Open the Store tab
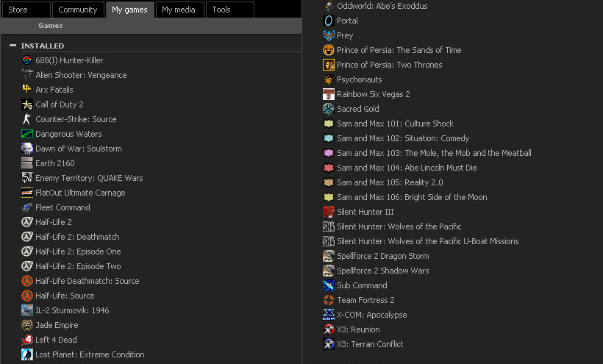This screenshot has height=364, width=603. (x=26, y=10)
